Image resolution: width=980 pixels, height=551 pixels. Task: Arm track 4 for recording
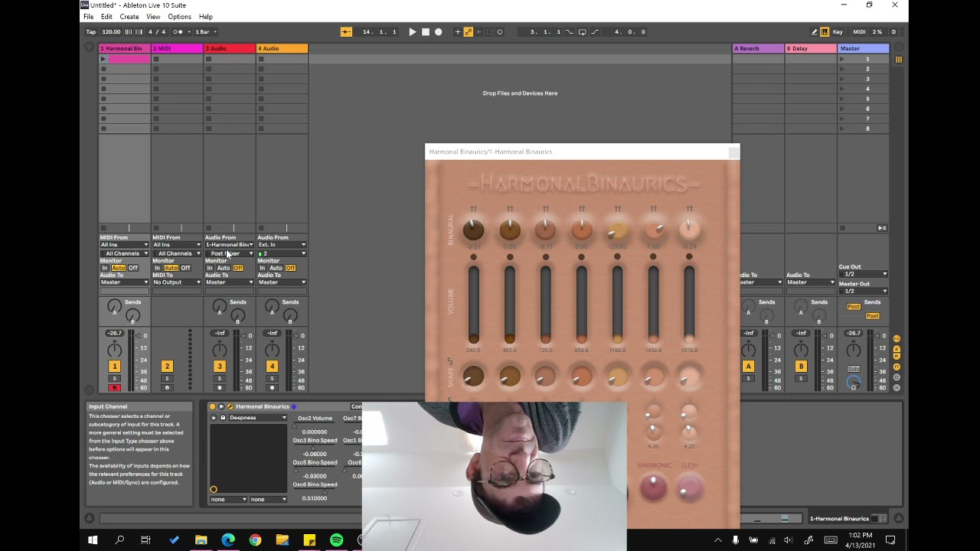pos(272,388)
